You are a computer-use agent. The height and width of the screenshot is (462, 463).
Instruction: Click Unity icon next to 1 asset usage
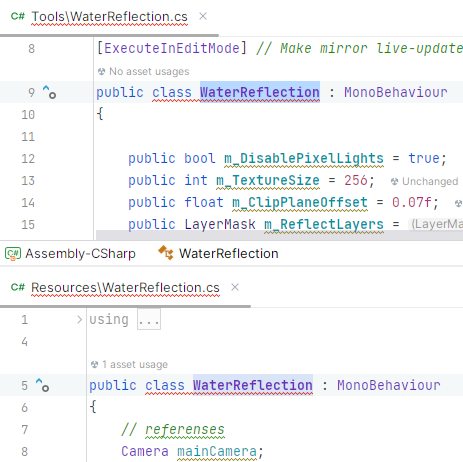tap(95, 364)
